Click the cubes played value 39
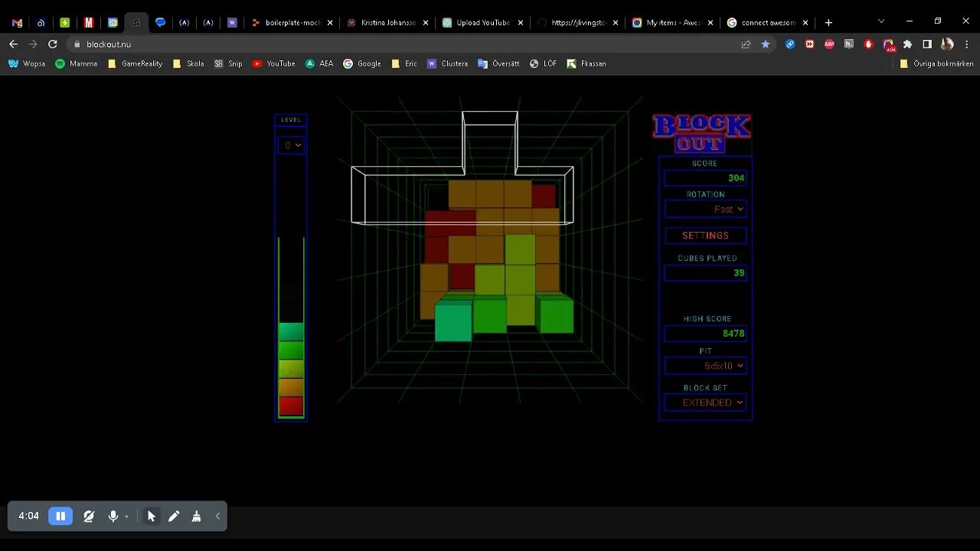This screenshot has width=980, height=551. pyautogui.click(x=739, y=273)
